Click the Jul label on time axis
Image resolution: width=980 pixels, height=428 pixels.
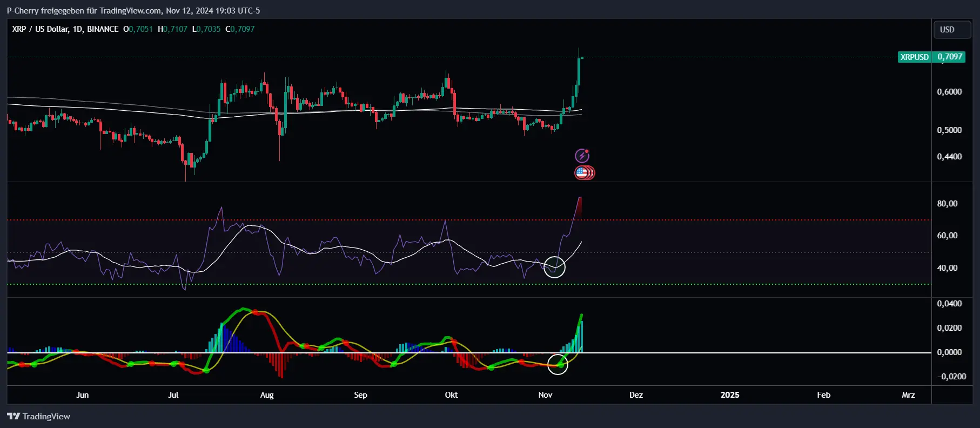[x=173, y=394]
